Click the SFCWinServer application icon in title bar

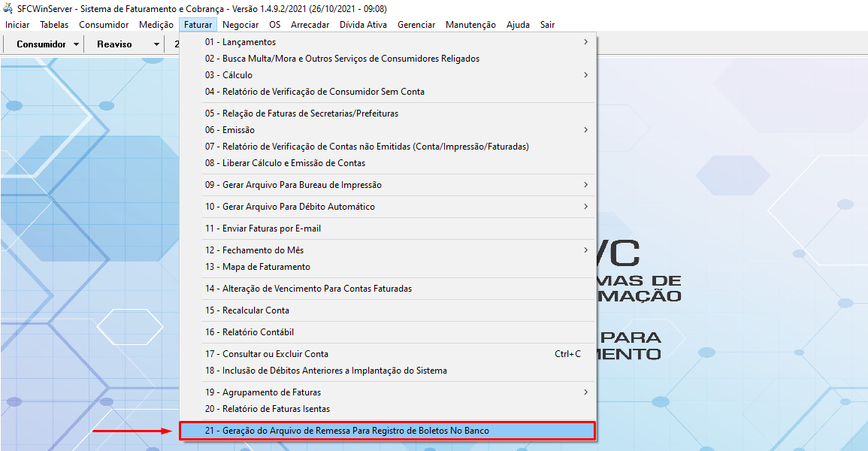[8, 9]
